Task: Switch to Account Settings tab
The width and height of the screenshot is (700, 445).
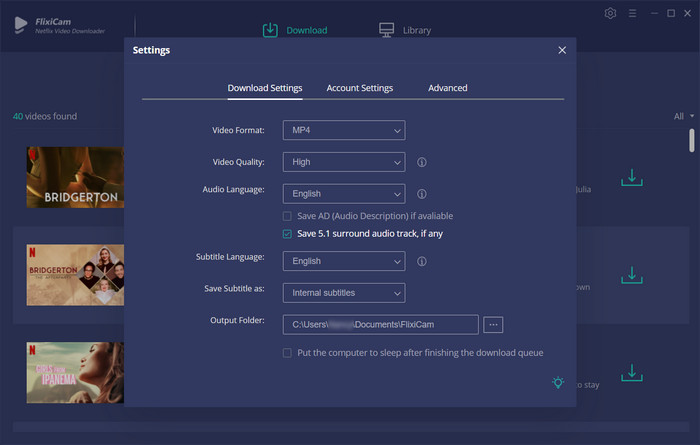Action: (359, 88)
